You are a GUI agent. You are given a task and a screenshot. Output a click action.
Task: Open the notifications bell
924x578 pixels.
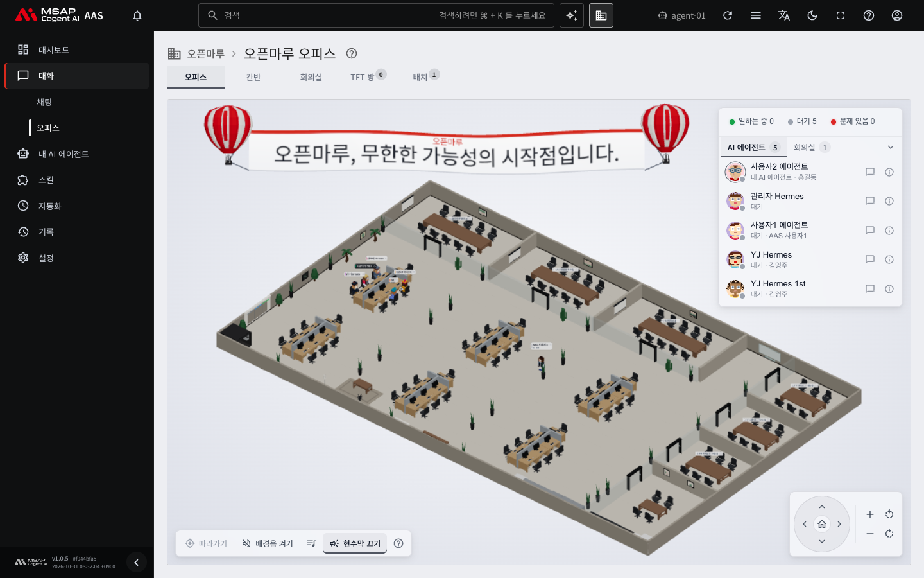137,15
